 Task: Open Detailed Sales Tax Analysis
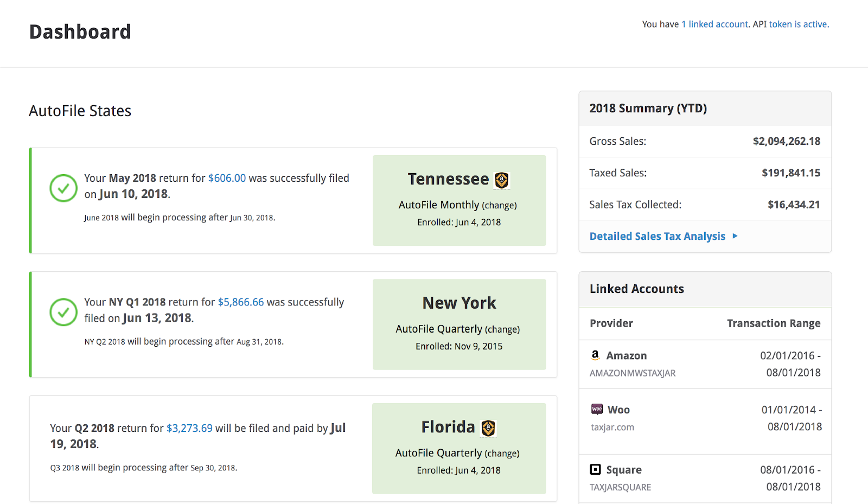pos(657,236)
